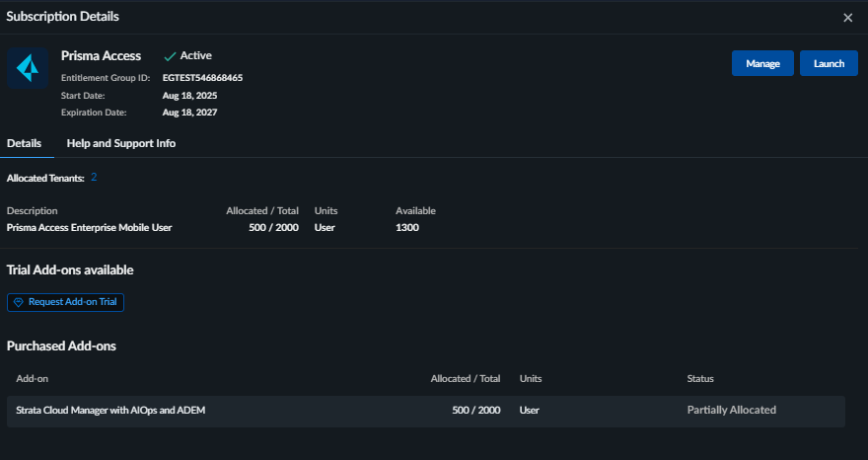The image size is (868, 460).
Task: Open the Allocated Tenants count link
Action: click(x=94, y=178)
